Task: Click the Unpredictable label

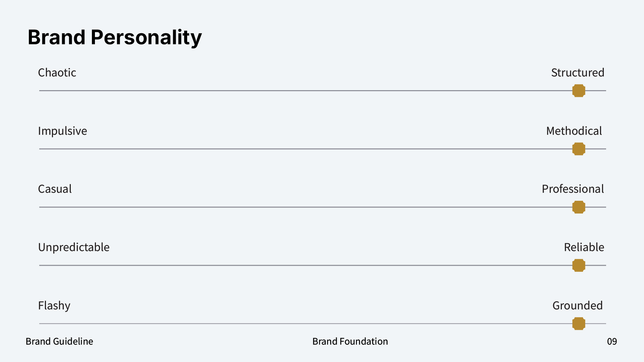Action: (x=74, y=247)
